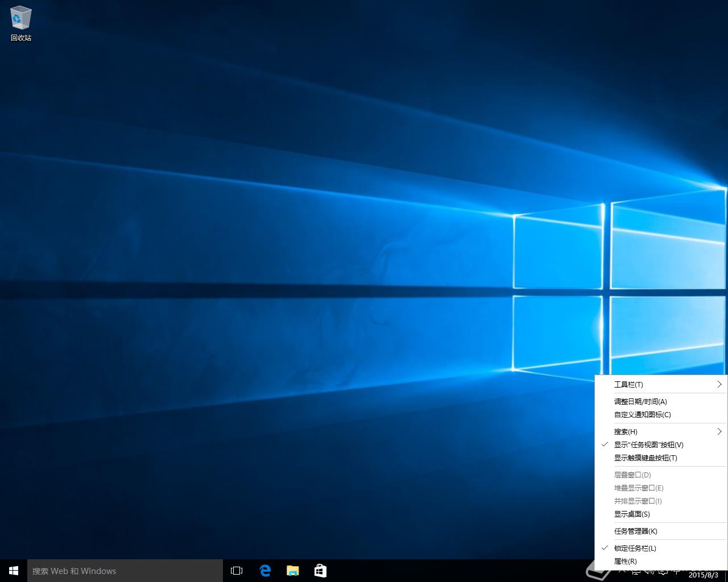
Task: Enable 显示触摸键盘按钮(T) option
Action: click(x=661, y=458)
